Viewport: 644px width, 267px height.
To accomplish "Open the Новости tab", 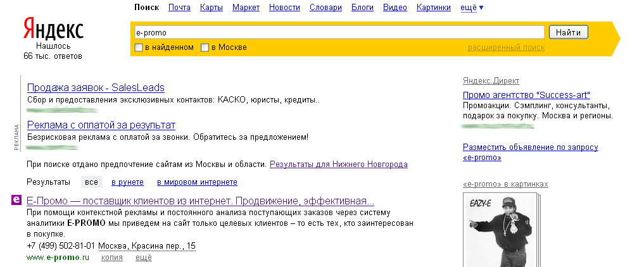I will pyautogui.click(x=284, y=8).
